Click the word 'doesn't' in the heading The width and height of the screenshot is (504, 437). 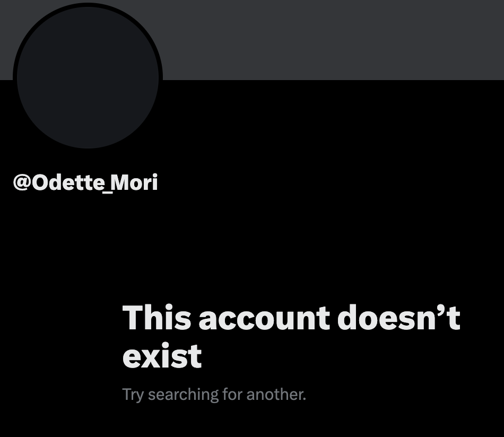tap(399, 317)
